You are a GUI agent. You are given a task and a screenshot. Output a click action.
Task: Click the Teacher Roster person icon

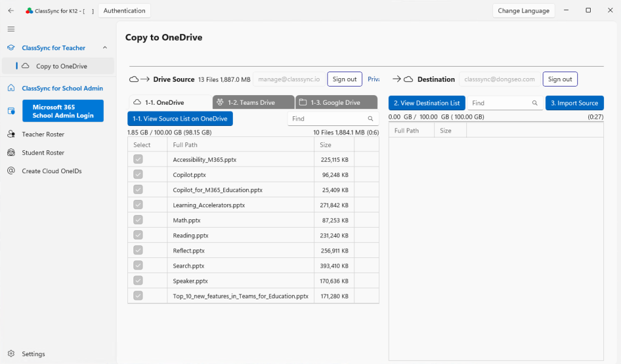[11, 134]
